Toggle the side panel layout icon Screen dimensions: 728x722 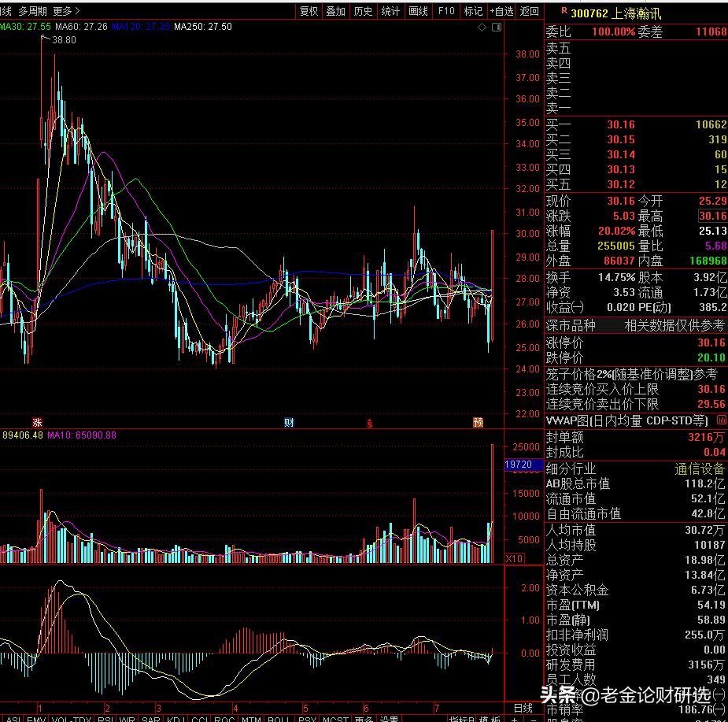click(x=497, y=28)
